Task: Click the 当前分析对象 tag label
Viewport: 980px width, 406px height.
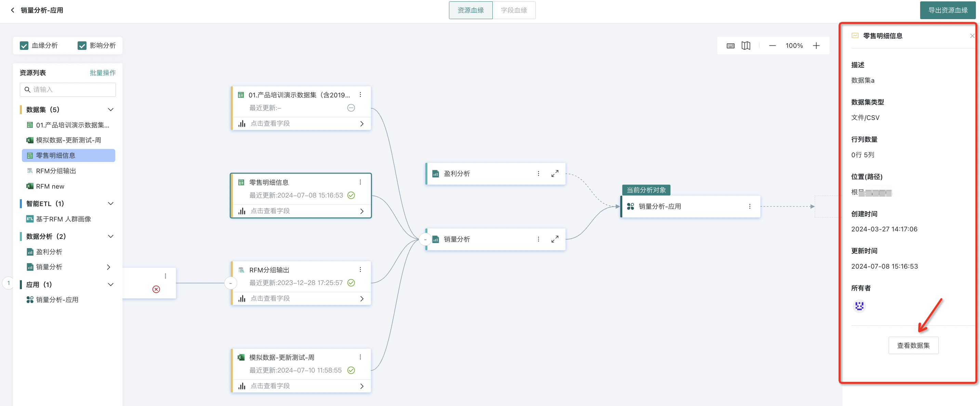Action: (646, 190)
